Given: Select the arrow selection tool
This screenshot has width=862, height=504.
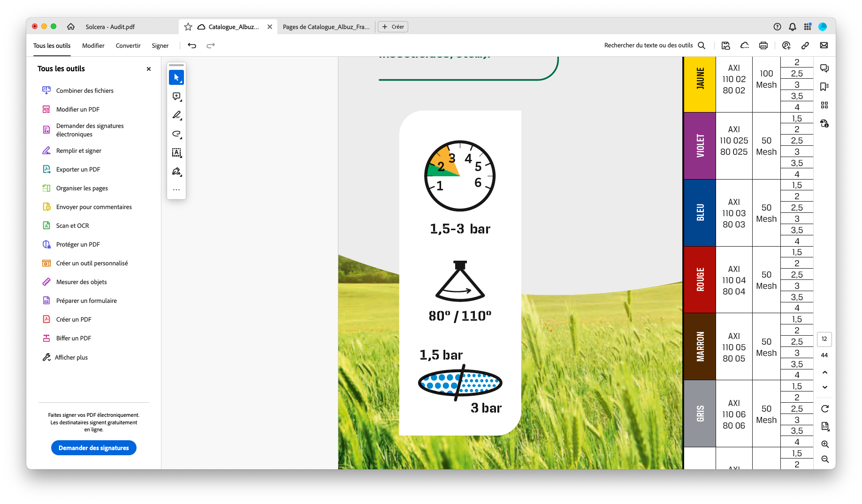Looking at the screenshot, I should (x=176, y=77).
